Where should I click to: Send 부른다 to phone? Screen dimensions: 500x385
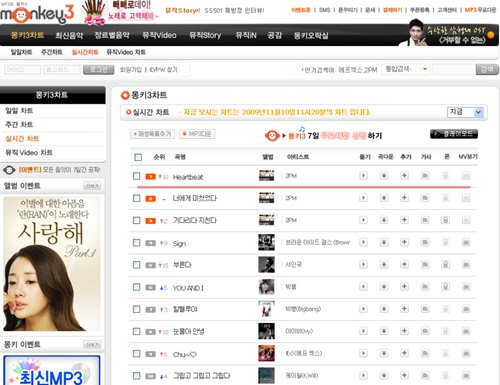[x=445, y=265]
